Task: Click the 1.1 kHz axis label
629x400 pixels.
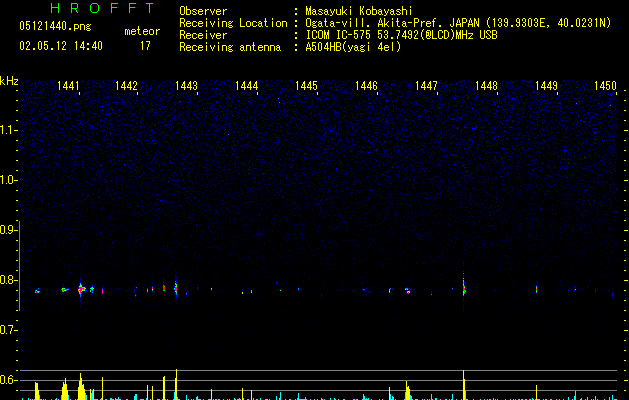Action: click(8, 130)
